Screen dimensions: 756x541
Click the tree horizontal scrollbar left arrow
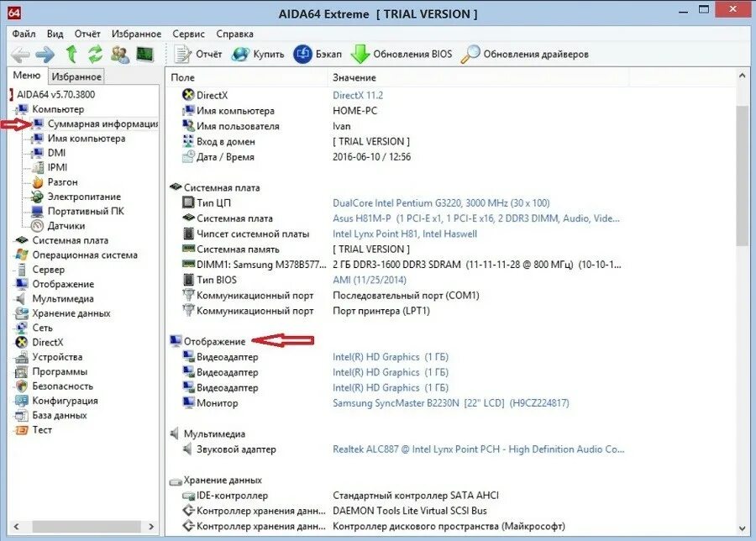(16, 527)
